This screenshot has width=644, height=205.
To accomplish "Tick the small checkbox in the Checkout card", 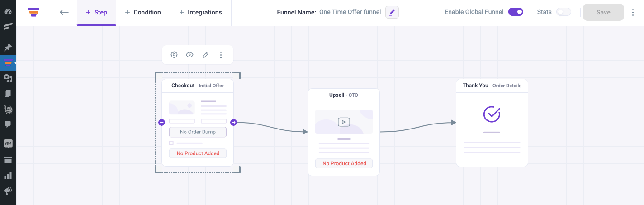I will tap(171, 143).
